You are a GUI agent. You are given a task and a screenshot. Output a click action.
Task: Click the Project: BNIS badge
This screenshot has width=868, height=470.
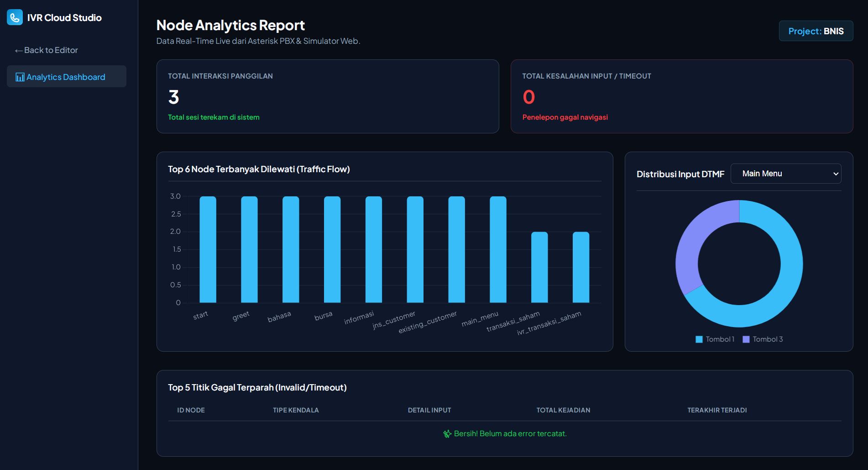[816, 31]
